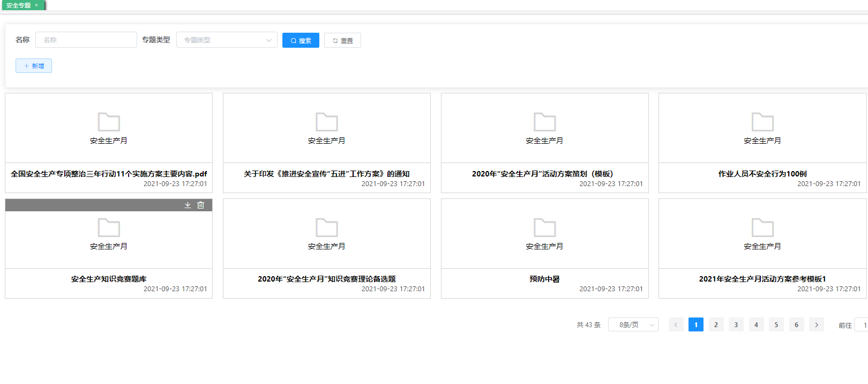This screenshot has width=868, height=384.
Task: Select title 作业人员不安全行为100例
Action: (x=762, y=174)
